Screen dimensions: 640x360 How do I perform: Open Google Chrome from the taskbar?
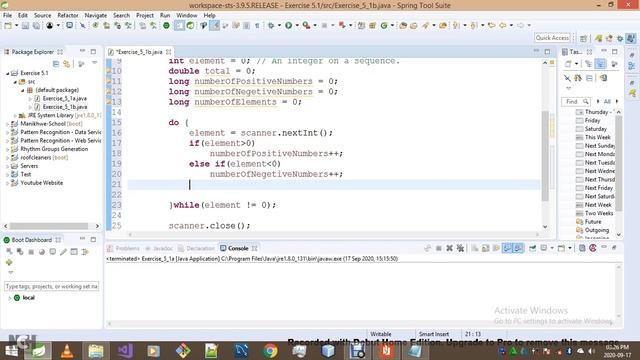[270, 351]
